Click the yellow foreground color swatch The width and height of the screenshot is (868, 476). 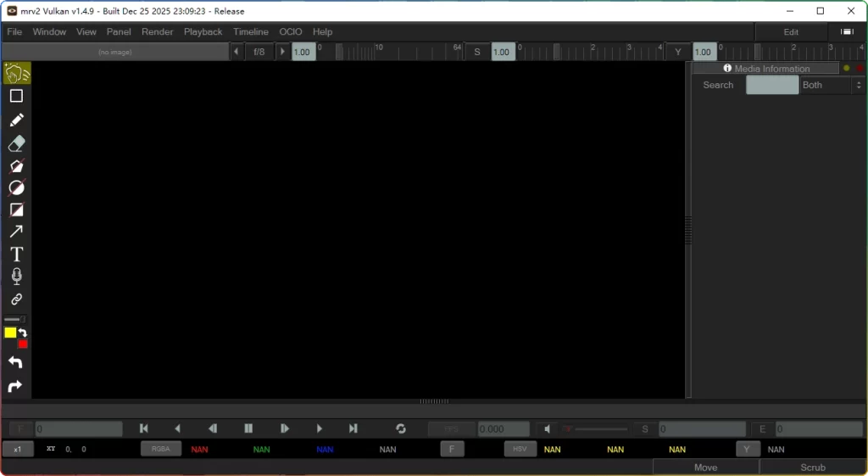click(10, 333)
